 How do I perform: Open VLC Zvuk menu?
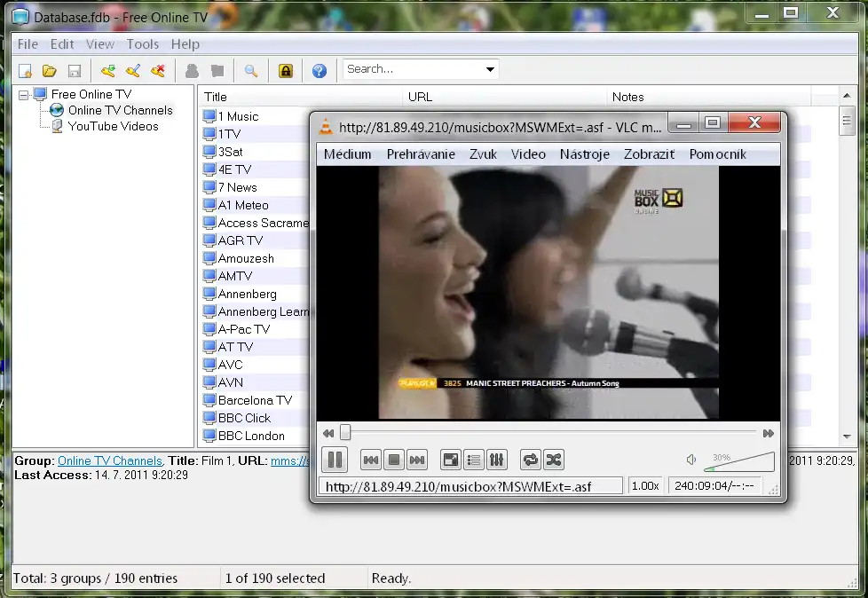pyautogui.click(x=484, y=154)
